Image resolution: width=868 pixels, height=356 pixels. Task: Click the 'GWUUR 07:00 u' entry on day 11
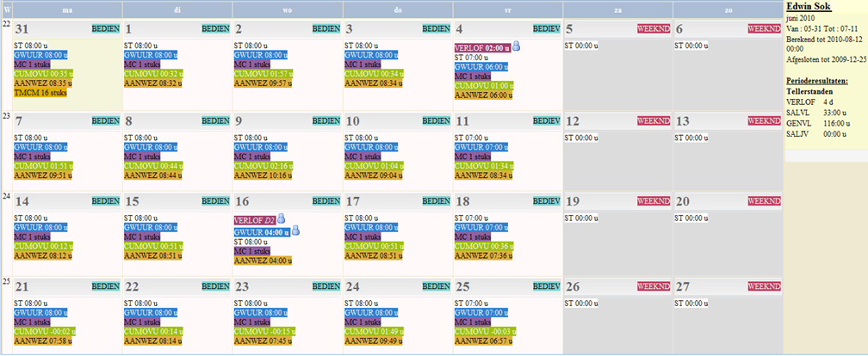[x=481, y=147]
